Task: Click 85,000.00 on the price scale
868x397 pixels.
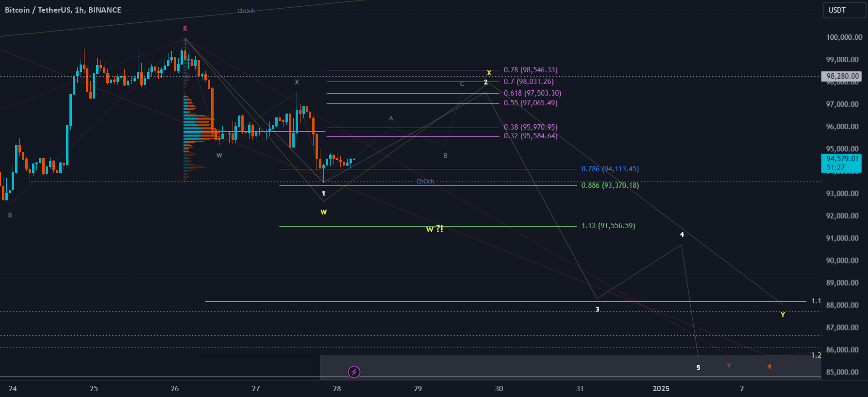Action: (842, 372)
